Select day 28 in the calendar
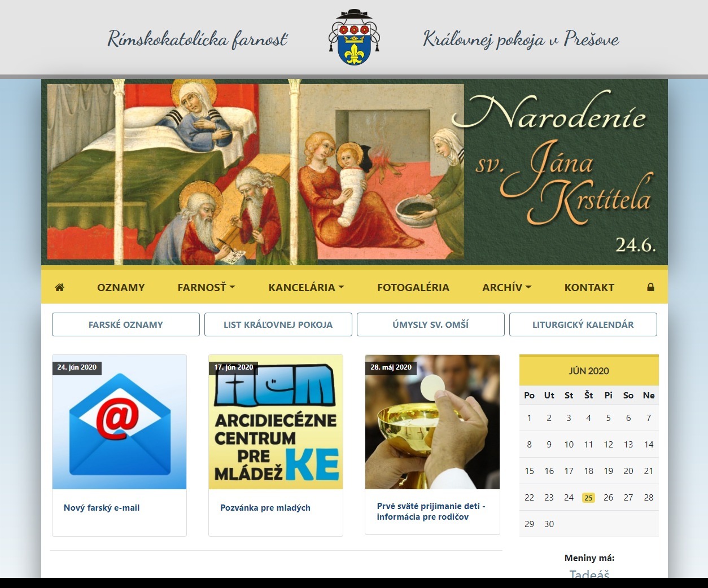 649,498
